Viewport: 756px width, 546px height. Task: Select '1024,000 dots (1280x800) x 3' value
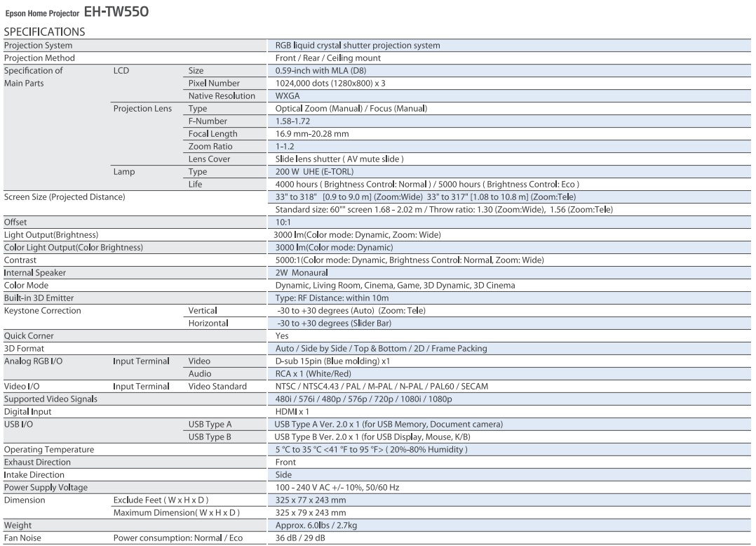(x=330, y=83)
